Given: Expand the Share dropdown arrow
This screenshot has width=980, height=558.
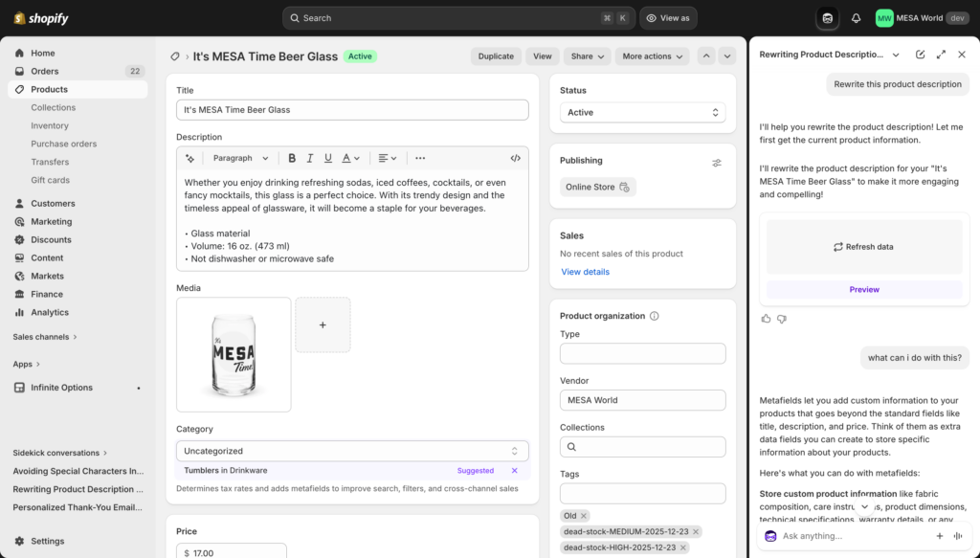Looking at the screenshot, I should [599, 56].
